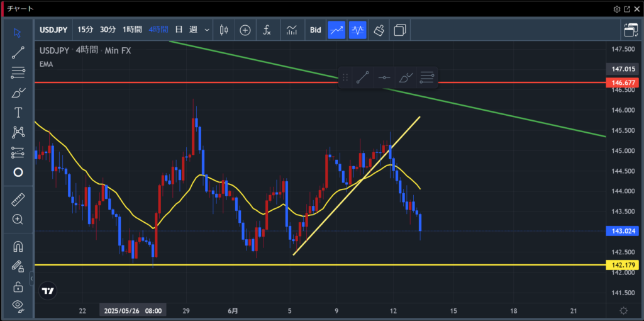Pop out the chart panel to new window
Screen dimensions: 644x321
coord(627,9)
